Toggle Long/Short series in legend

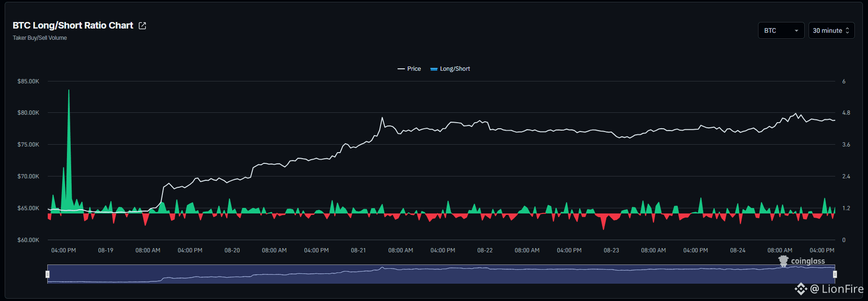[x=450, y=69]
